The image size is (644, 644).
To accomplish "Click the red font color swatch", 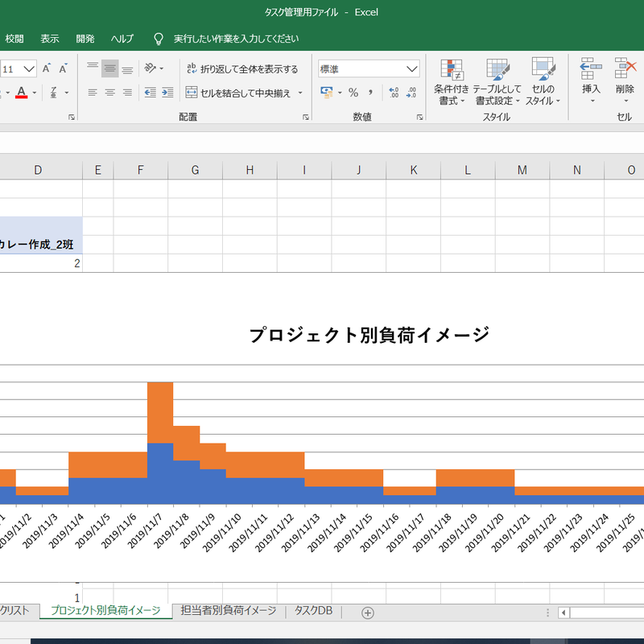I will 21,93.
